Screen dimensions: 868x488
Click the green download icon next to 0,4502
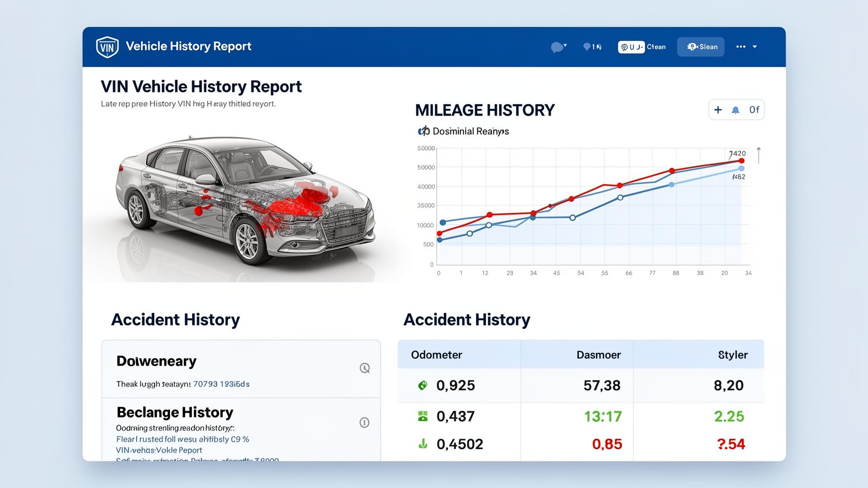pos(422,444)
